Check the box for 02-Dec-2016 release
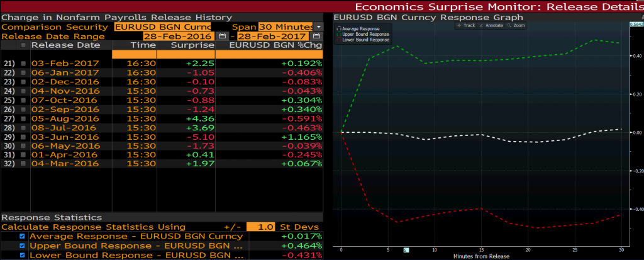The width and height of the screenshot is (644, 260). click(23, 82)
